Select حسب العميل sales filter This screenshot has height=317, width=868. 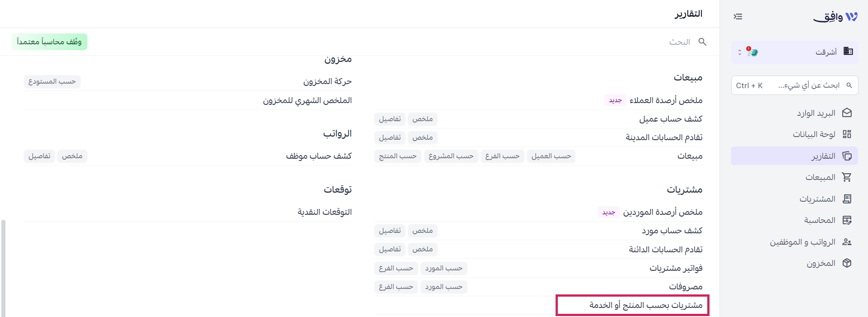pyautogui.click(x=551, y=156)
